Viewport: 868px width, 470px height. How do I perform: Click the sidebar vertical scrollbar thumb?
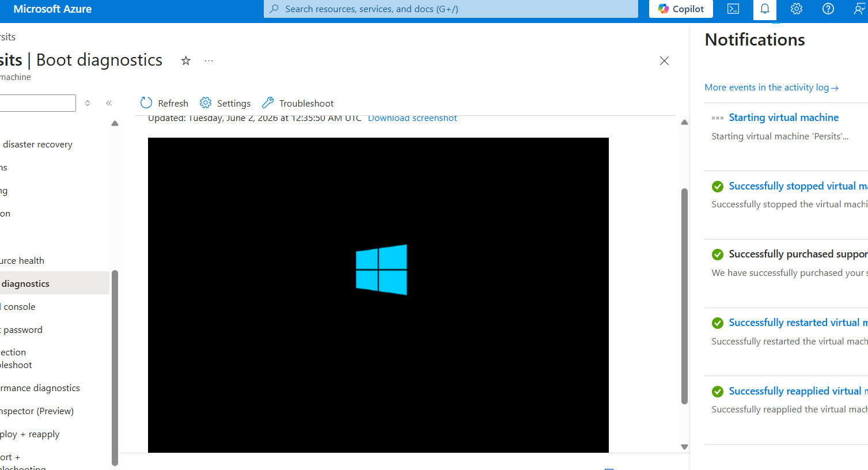pos(115,367)
